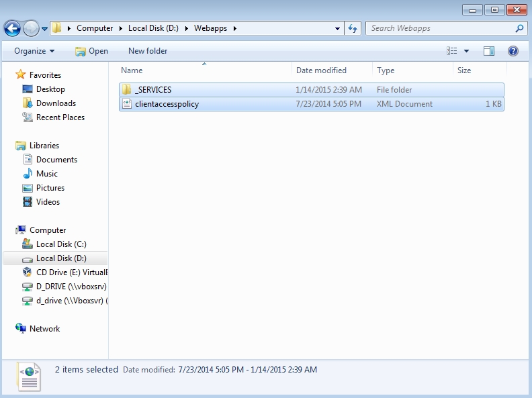Click the Downloads folder icon
The image size is (532, 398).
point(28,103)
